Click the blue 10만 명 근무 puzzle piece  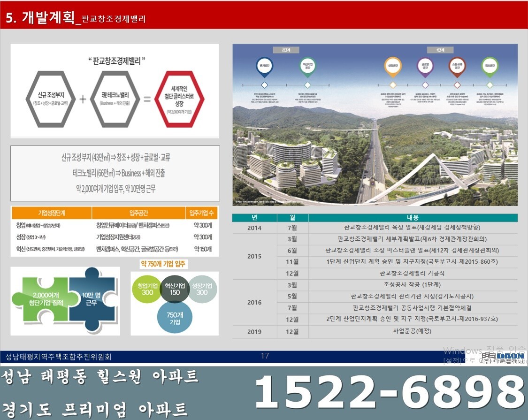tap(93, 299)
